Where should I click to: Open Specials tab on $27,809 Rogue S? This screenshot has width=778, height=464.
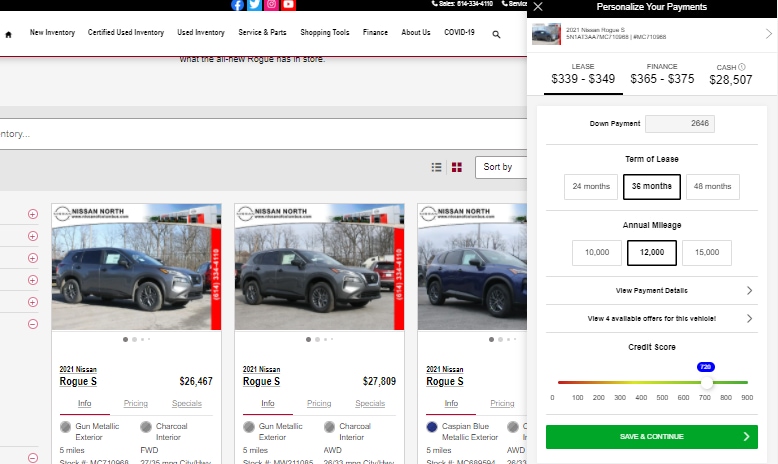pyautogui.click(x=370, y=403)
